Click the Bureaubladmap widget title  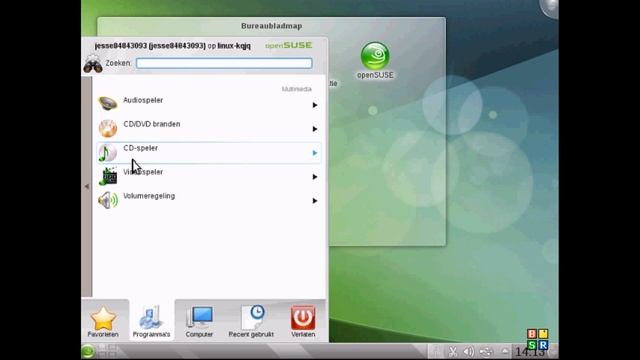pyautogui.click(x=271, y=26)
